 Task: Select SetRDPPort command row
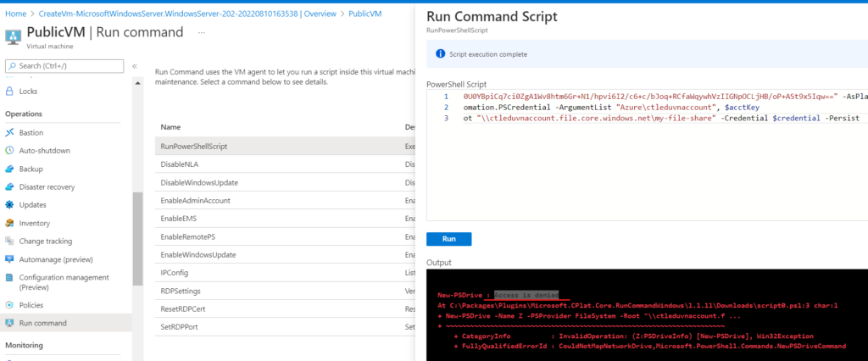tap(285, 326)
